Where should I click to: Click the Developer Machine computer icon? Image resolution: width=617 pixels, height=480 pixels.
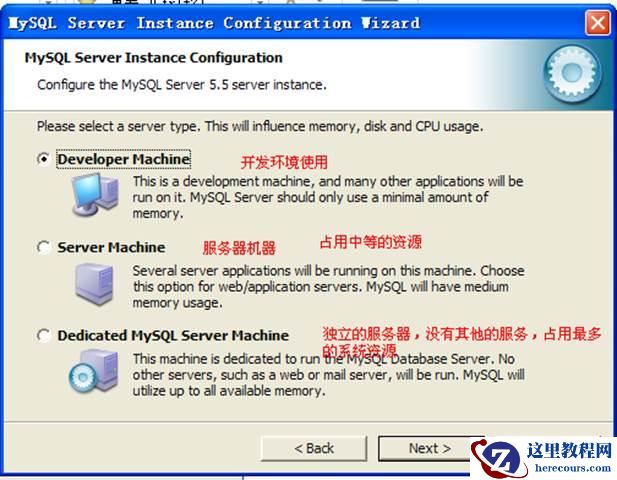(x=95, y=194)
